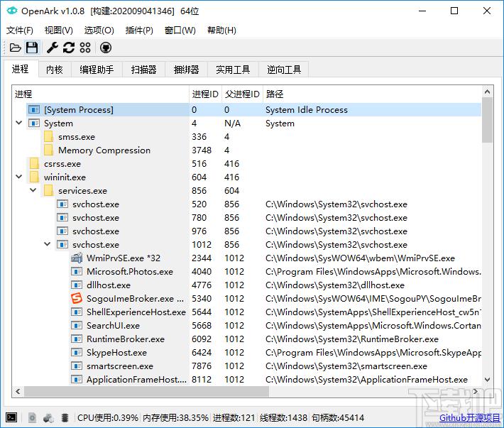Screen dimensions: 504x428
Task: Click the 内存使用:38.35% status text
Action: [x=175, y=418]
